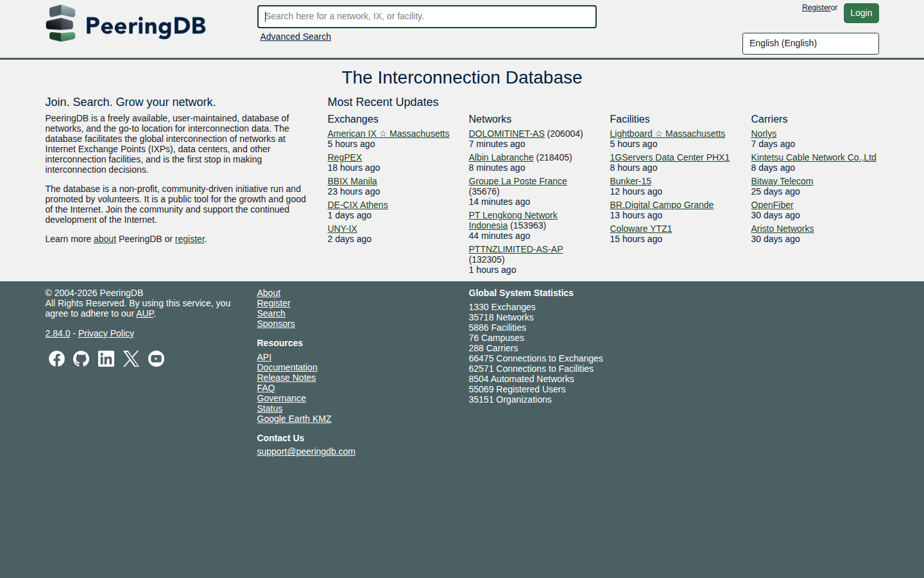The width and height of the screenshot is (924, 578).
Task: Open Google Earth KMZ link
Action: pyautogui.click(x=294, y=419)
